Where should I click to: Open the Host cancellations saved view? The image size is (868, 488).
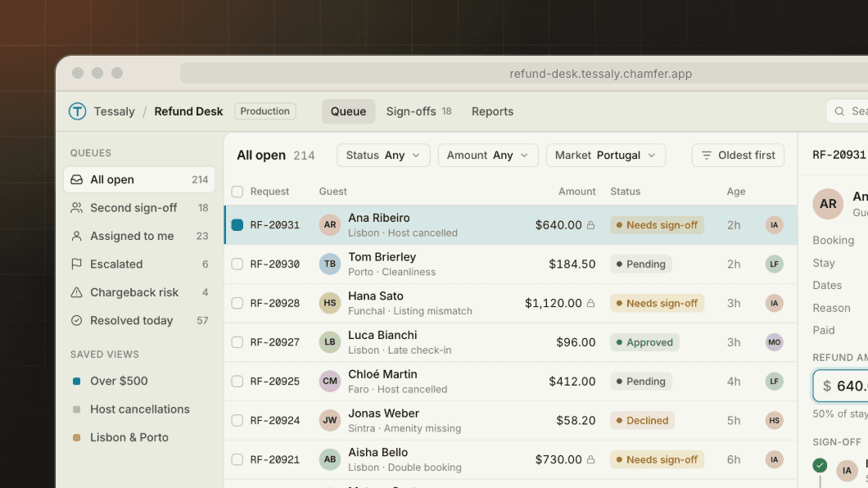tap(139, 409)
